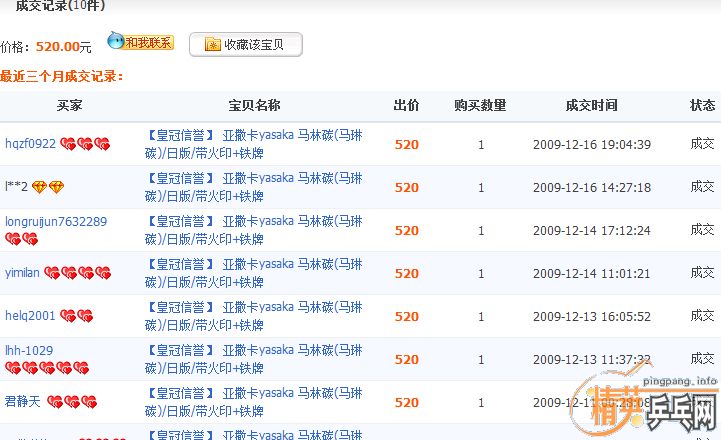Click the "出价" column header
This screenshot has width=721, height=440.
click(x=406, y=105)
